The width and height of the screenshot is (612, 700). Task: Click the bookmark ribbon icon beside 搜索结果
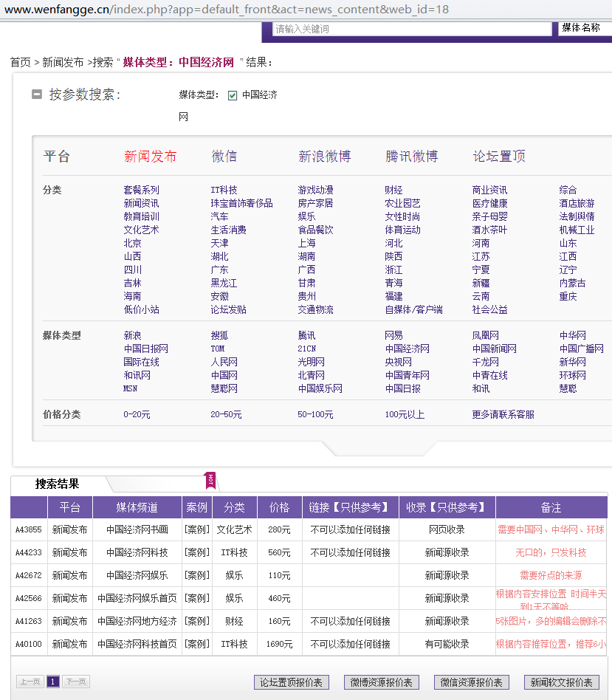[210, 480]
